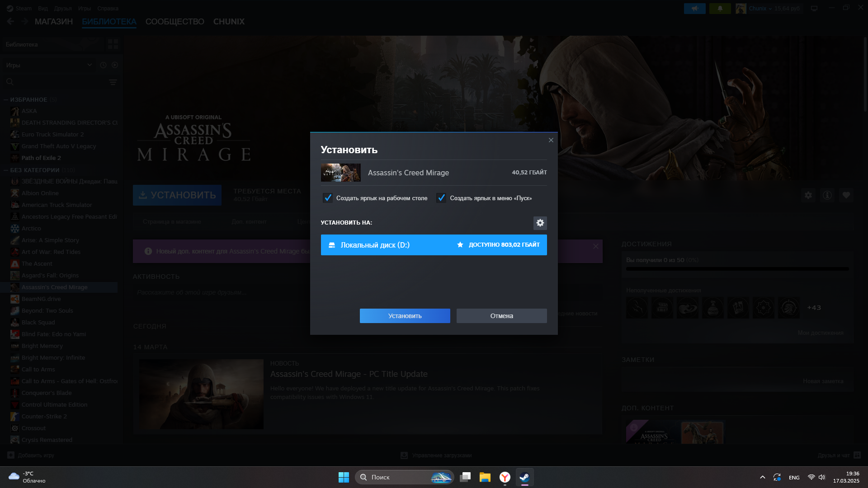Open Windows Start button
The height and width of the screenshot is (488, 868).
(x=344, y=477)
